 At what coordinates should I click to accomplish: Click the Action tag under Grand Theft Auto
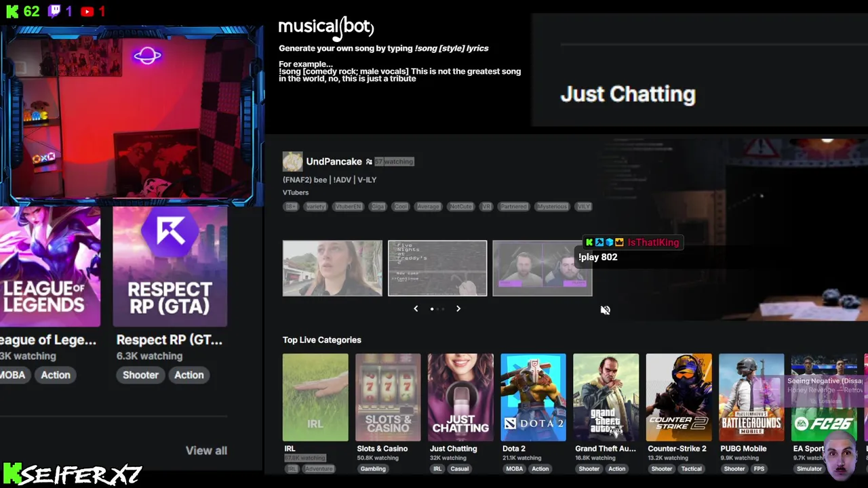[617, 469]
